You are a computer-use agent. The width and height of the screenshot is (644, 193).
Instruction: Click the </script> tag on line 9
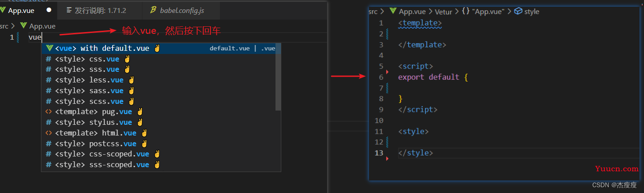(x=418, y=109)
